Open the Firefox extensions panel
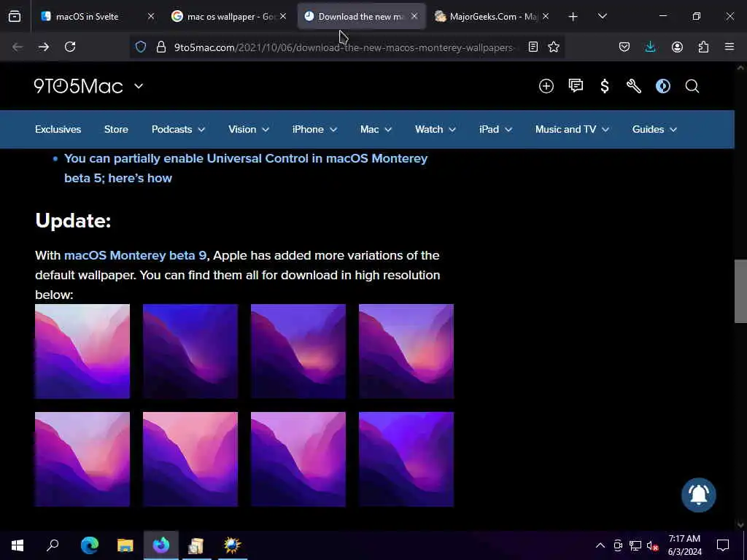 pyautogui.click(x=703, y=47)
